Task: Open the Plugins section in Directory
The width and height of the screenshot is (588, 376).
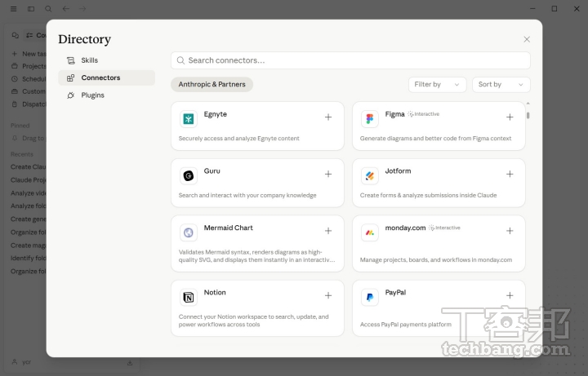Action: pyautogui.click(x=106, y=95)
